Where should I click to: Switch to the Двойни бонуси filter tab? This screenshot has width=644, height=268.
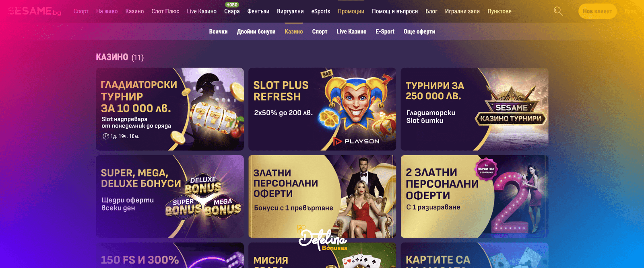click(x=256, y=31)
